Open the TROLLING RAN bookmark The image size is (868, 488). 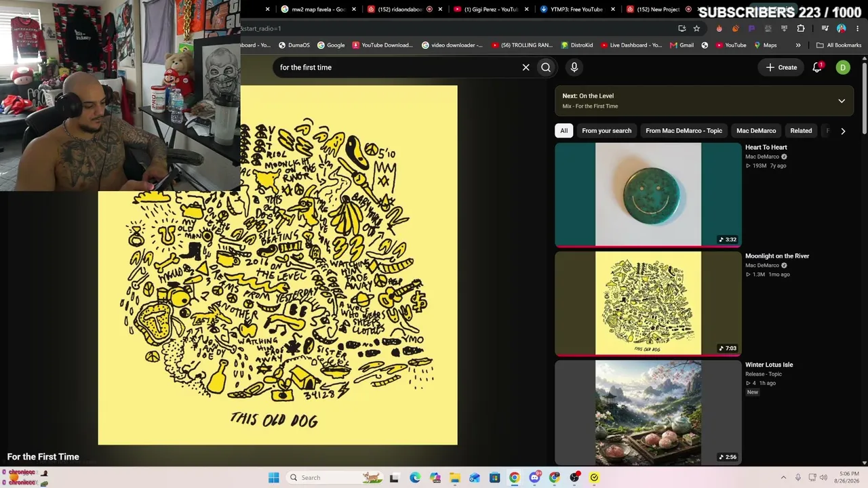click(522, 45)
